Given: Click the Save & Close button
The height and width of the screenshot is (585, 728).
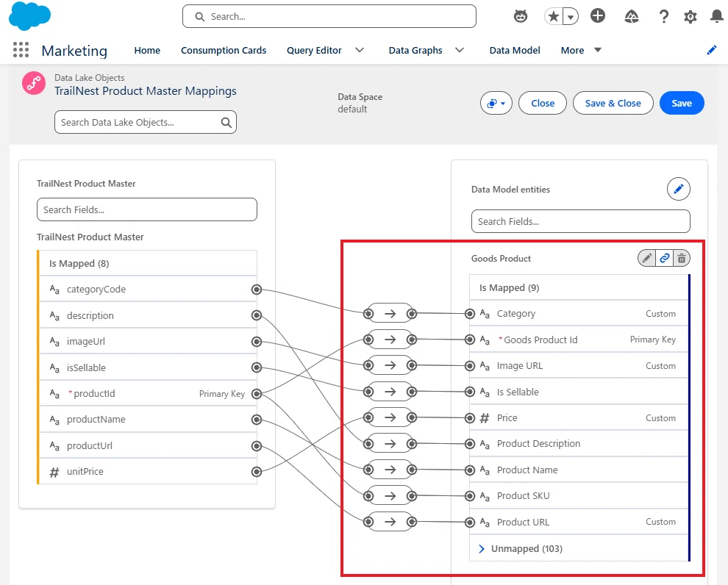Looking at the screenshot, I should coord(613,103).
